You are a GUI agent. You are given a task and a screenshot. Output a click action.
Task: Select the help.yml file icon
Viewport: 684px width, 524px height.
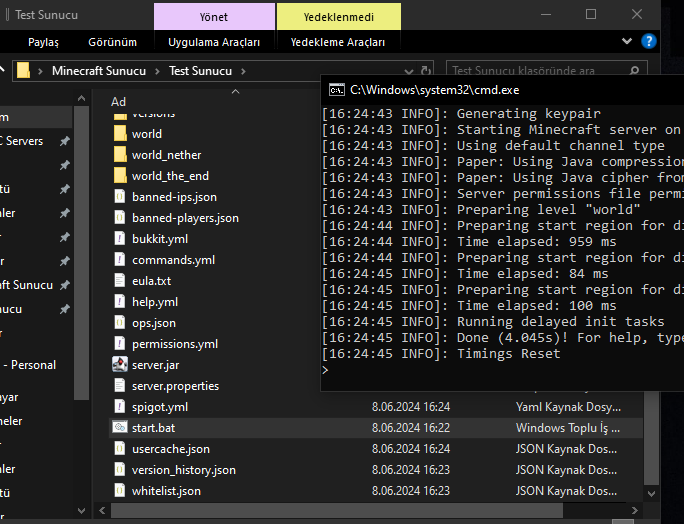120,301
